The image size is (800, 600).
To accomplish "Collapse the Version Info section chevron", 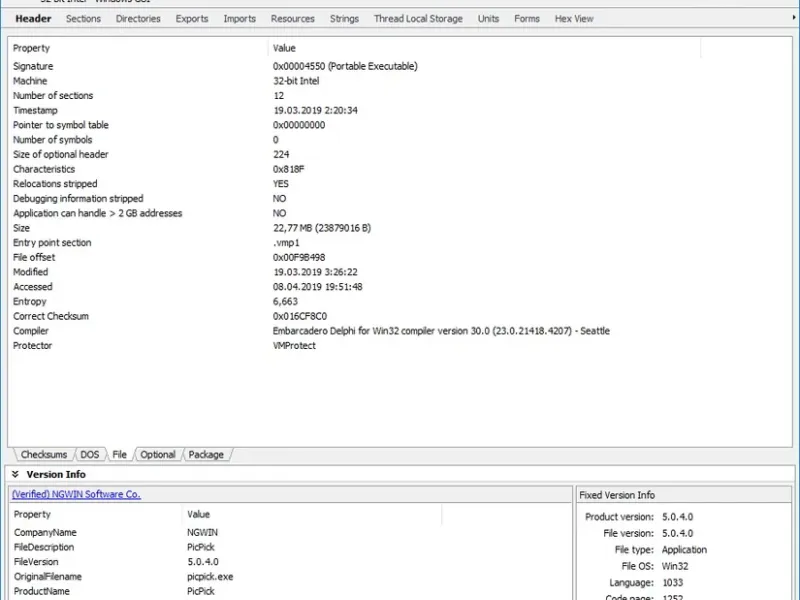I will [15, 474].
